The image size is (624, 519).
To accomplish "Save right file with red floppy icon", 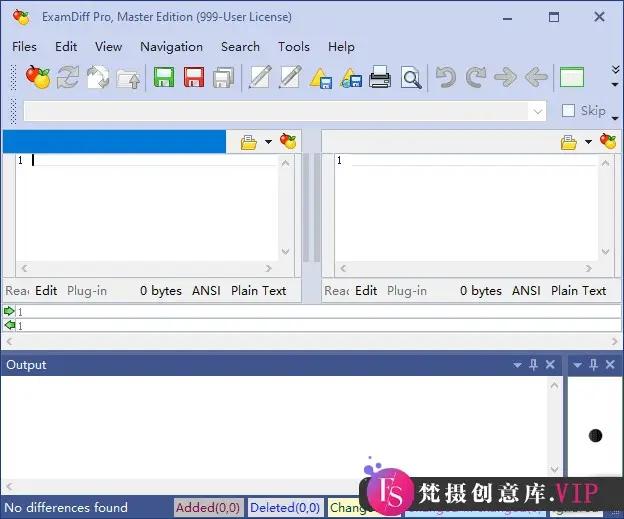I will pos(194,77).
